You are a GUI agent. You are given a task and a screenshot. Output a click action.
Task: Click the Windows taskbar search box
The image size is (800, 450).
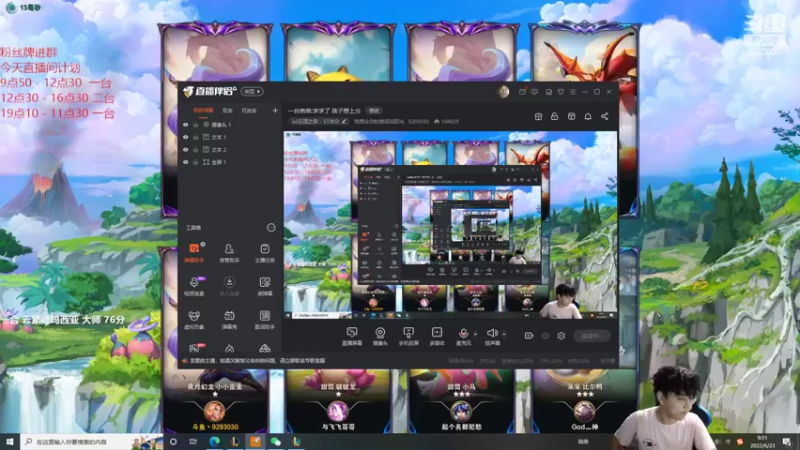(x=92, y=441)
